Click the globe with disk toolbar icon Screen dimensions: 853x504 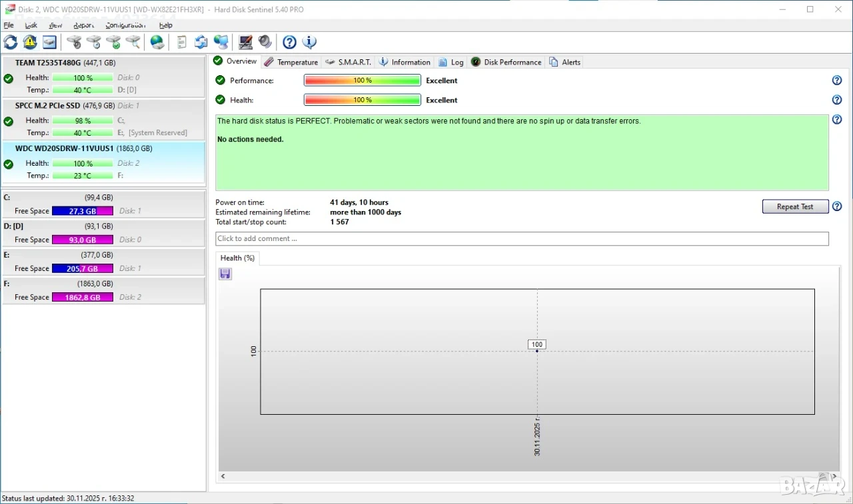click(157, 43)
